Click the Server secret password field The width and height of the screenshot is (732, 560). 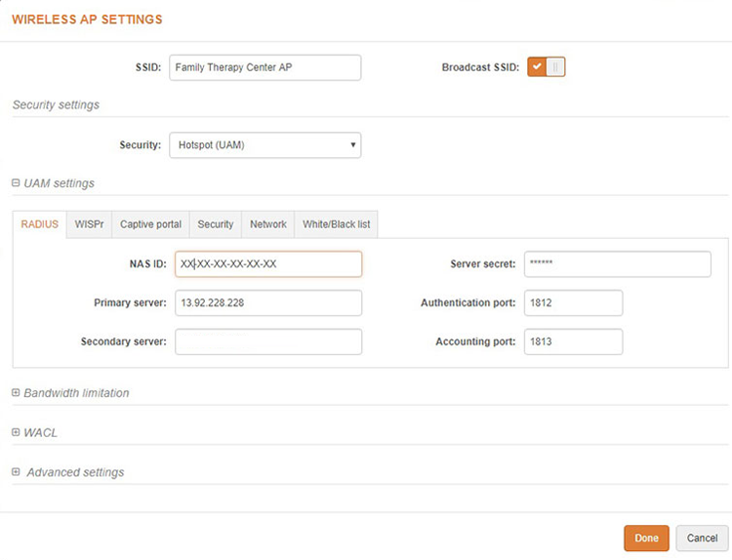tap(617, 264)
